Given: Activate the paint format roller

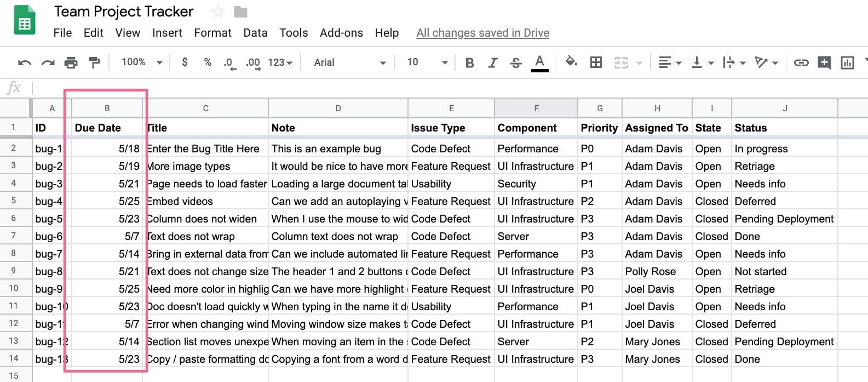Looking at the screenshot, I should coord(95,62).
